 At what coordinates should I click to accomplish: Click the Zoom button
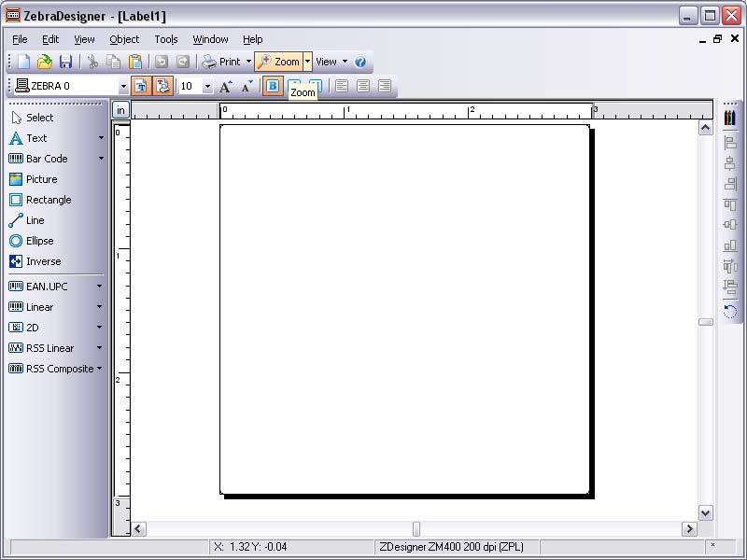[x=281, y=61]
